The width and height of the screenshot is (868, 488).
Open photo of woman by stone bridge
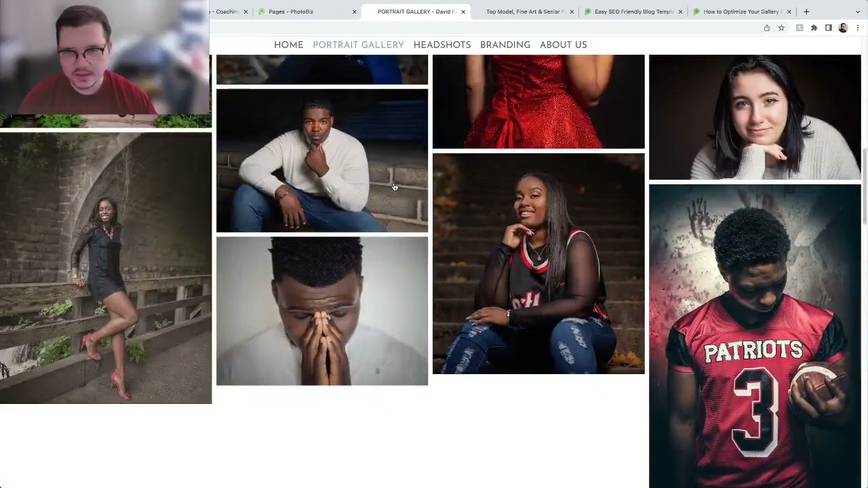[x=106, y=268]
